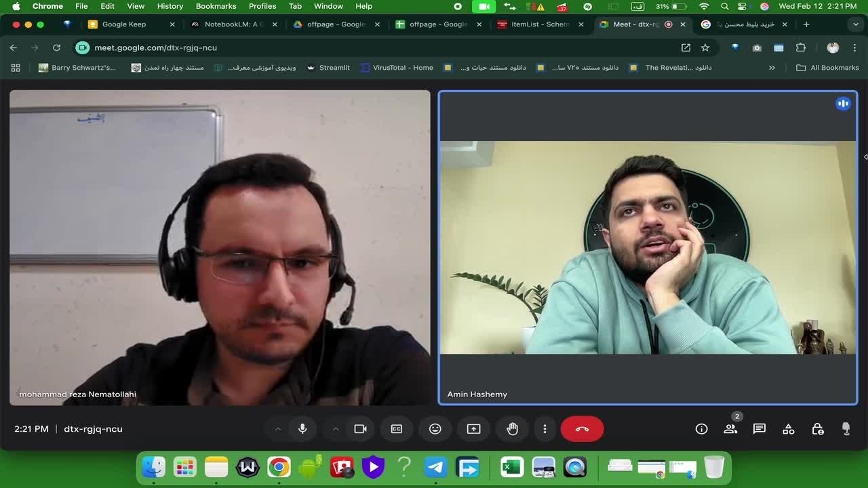Open more options three-dot menu

(545, 429)
